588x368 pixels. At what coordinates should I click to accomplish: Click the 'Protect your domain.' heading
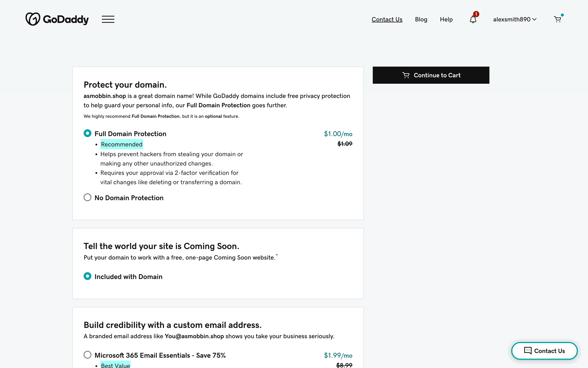(125, 85)
